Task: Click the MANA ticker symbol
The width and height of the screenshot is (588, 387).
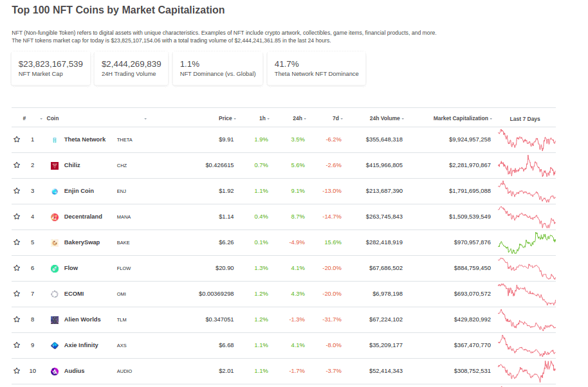Action: 124,217
